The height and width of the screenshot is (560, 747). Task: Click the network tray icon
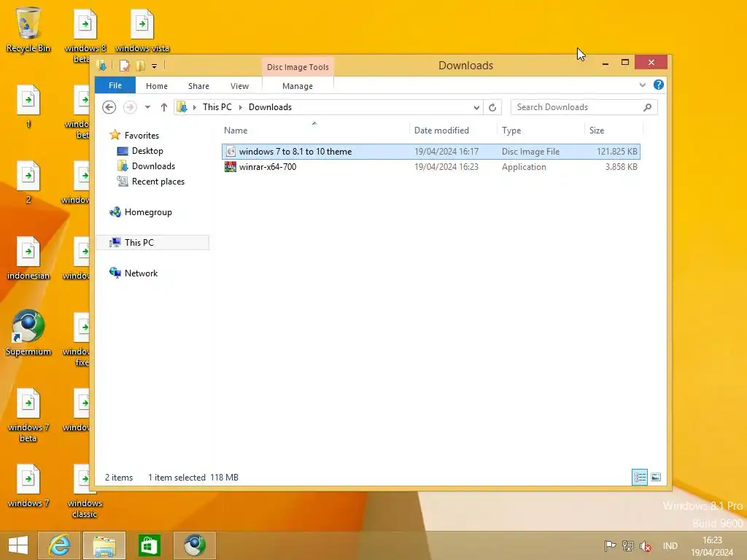click(x=628, y=545)
